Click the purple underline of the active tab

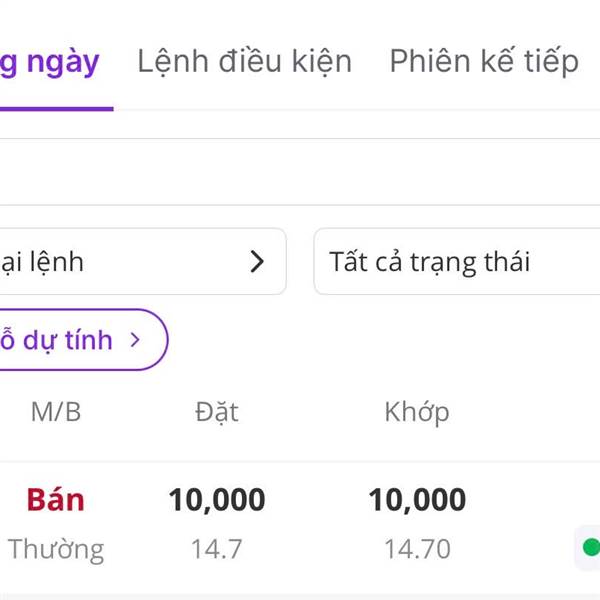coord(55,108)
